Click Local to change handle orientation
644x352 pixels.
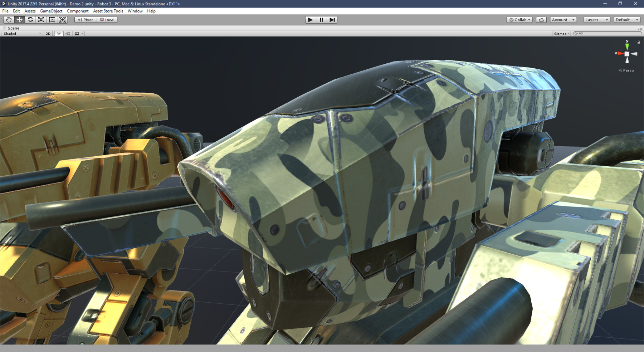point(107,20)
